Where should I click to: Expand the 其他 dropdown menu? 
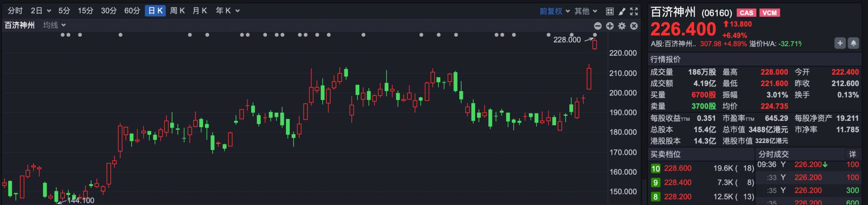586,11
